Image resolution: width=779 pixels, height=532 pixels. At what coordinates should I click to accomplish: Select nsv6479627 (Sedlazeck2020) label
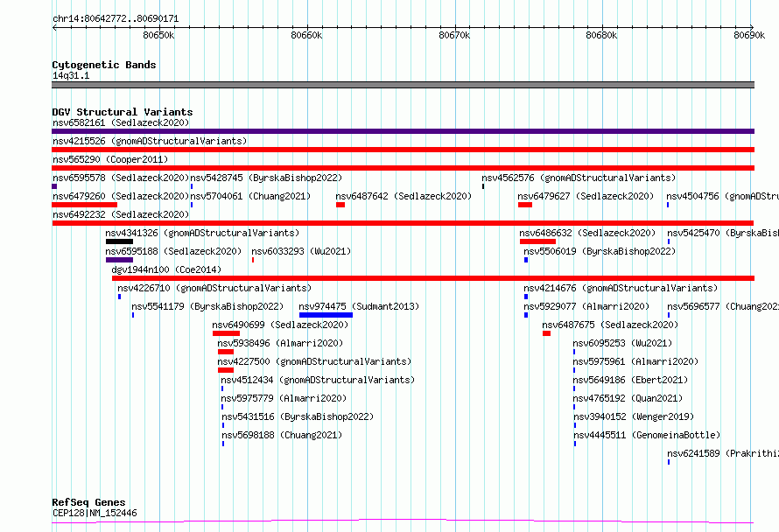586,196
